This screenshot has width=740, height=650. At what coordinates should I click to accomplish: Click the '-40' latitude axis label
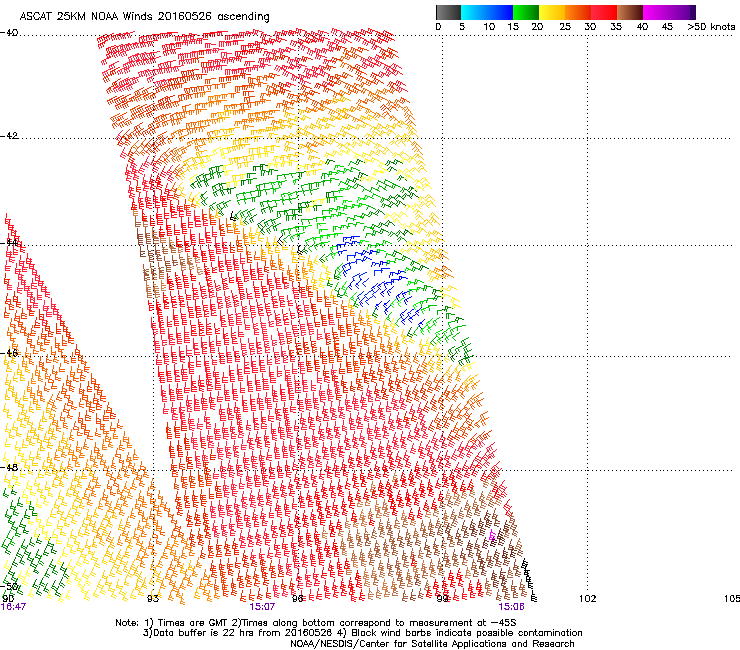9,33
